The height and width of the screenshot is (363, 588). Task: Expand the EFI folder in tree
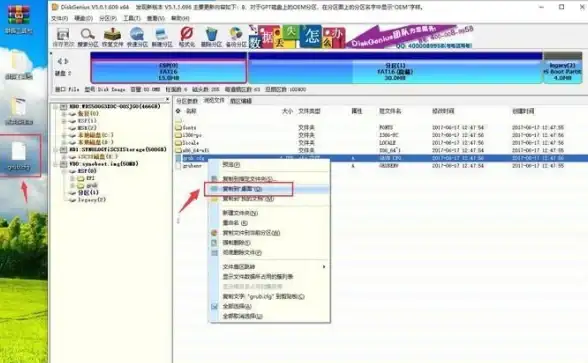click(72, 178)
